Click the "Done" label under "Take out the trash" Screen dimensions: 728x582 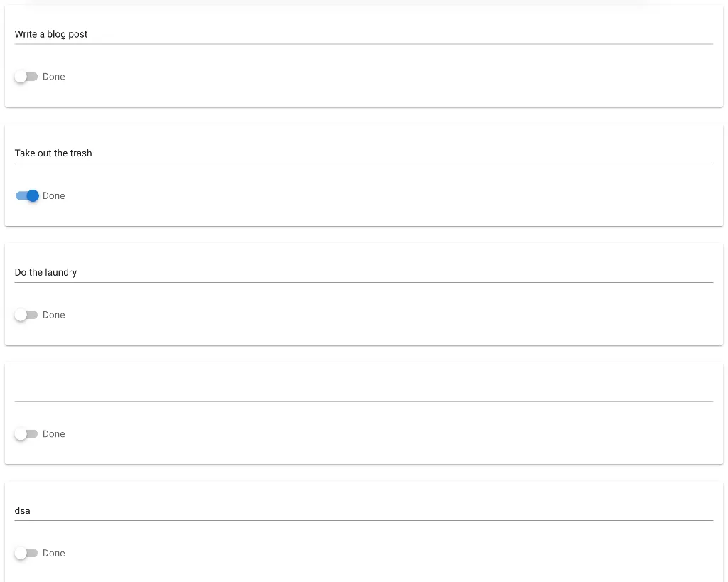click(x=54, y=196)
